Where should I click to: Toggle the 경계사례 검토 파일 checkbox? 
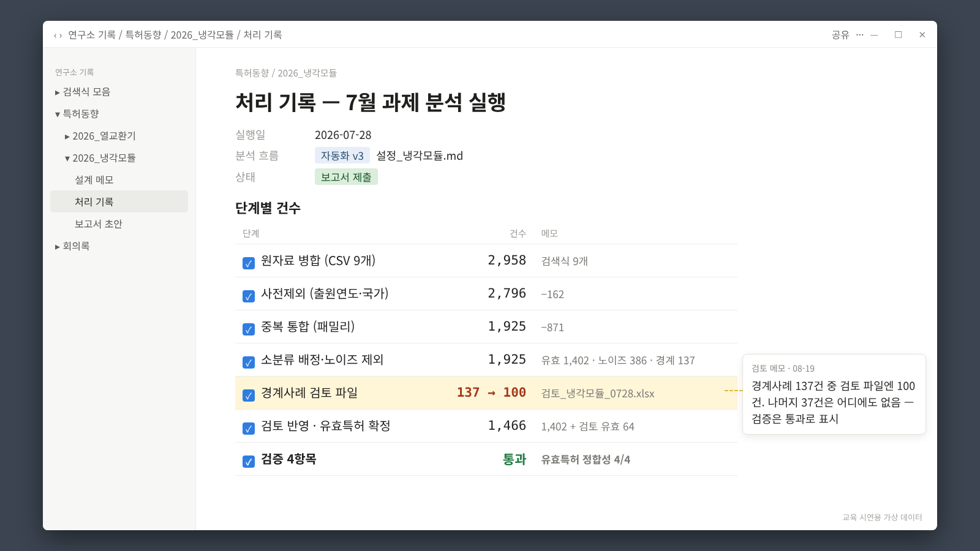[x=249, y=395]
